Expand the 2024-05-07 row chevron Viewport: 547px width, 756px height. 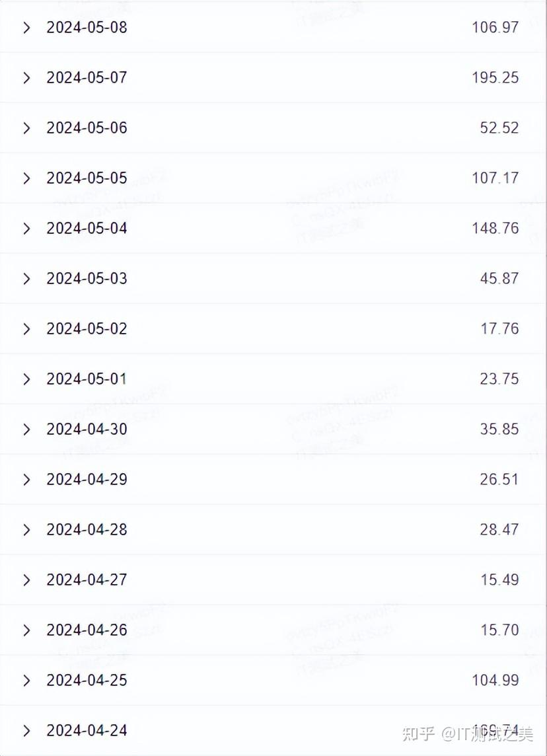[26, 77]
